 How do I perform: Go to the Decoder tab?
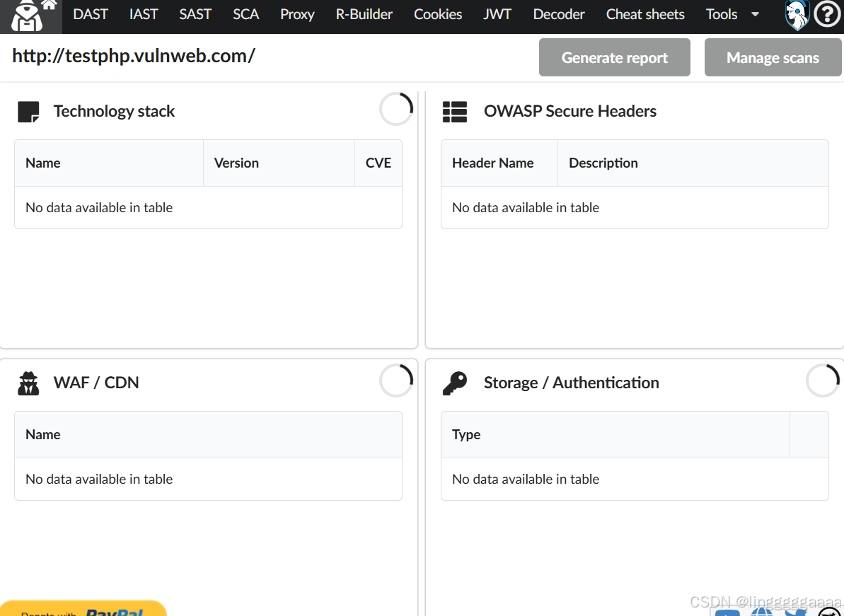pos(559,15)
